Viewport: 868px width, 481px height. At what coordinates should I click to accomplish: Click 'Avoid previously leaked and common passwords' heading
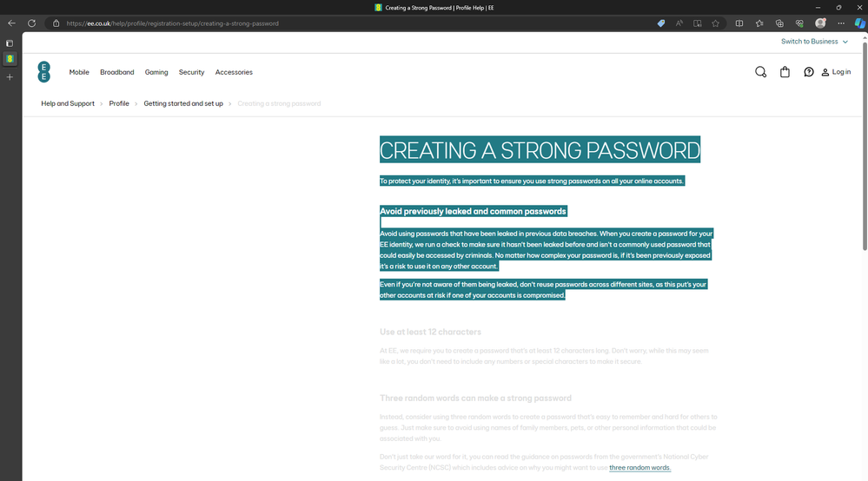coord(474,211)
